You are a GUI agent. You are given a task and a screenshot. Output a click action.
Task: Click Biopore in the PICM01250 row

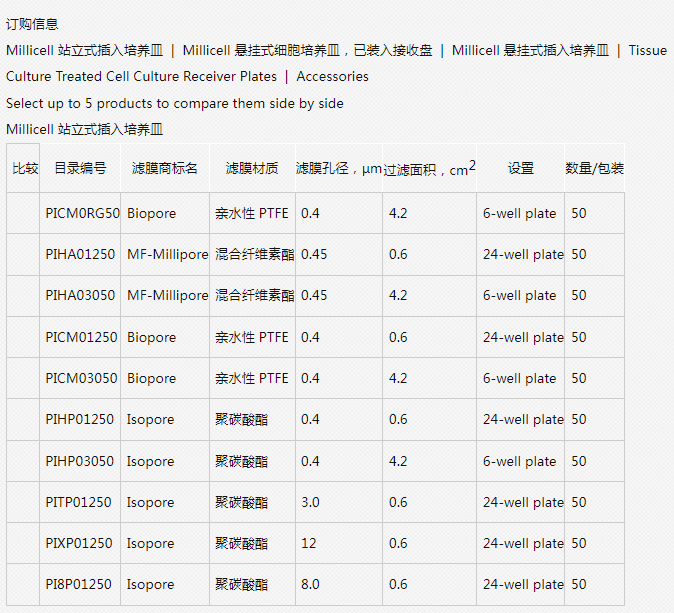click(x=151, y=337)
